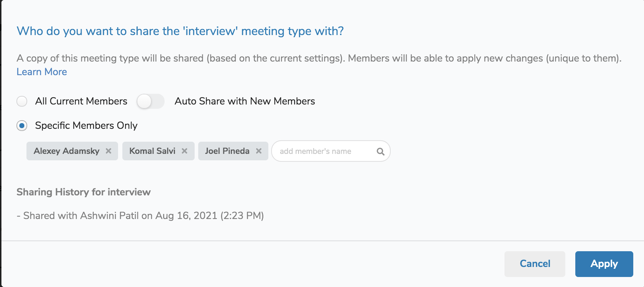Open the Learn More link
This screenshot has width=644, height=287.
[x=42, y=72]
